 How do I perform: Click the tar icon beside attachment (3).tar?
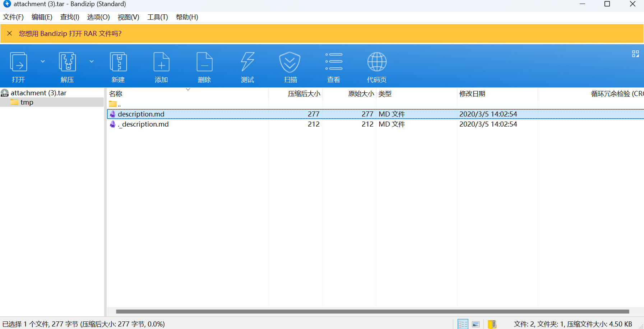[x=5, y=93]
